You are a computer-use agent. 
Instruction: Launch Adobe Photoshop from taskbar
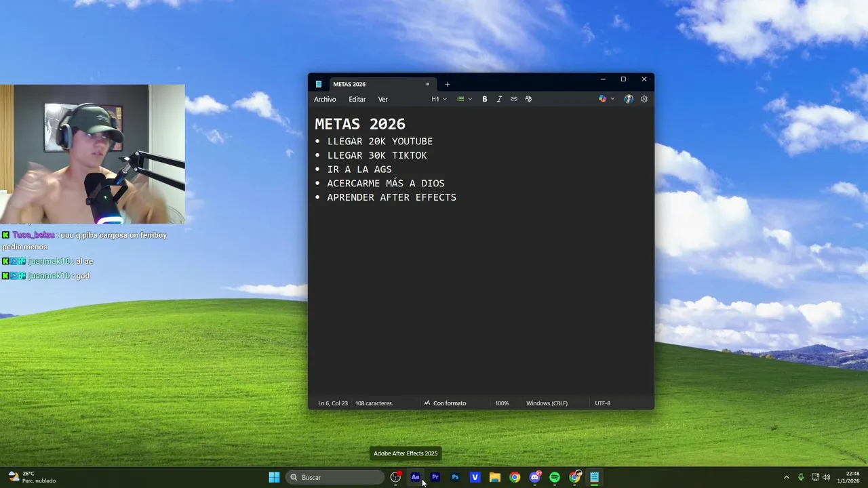tap(455, 477)
